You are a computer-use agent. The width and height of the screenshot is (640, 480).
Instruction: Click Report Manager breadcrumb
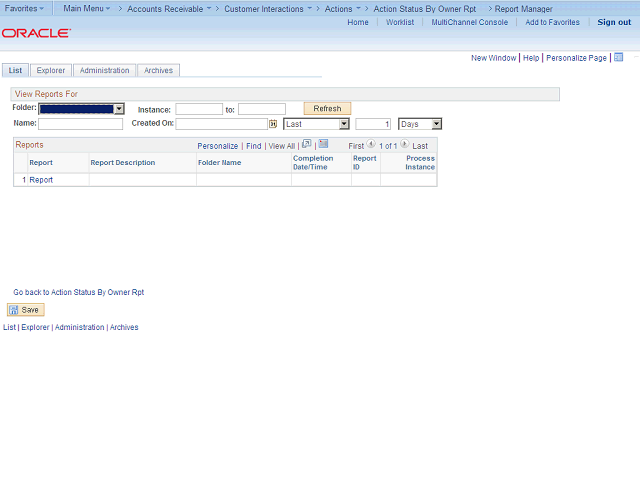pos(524,9)
